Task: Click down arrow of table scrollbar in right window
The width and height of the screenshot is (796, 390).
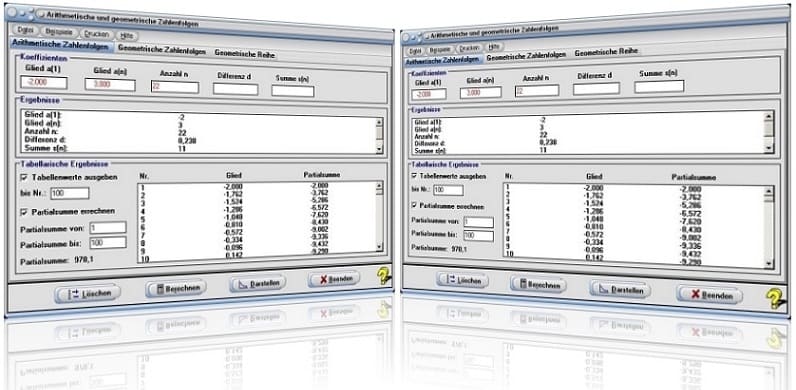Action: click(769, 264)
